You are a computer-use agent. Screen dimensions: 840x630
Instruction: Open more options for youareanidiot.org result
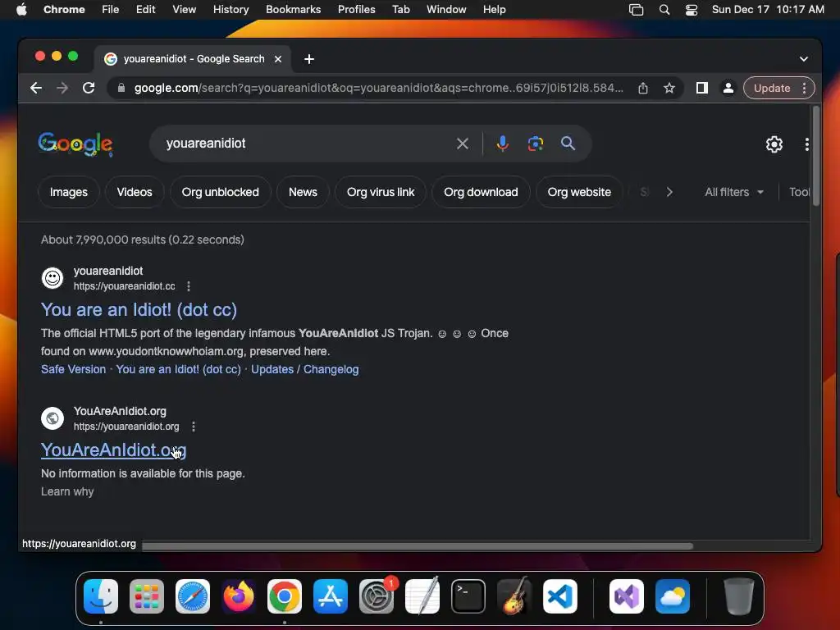[194, 427]
